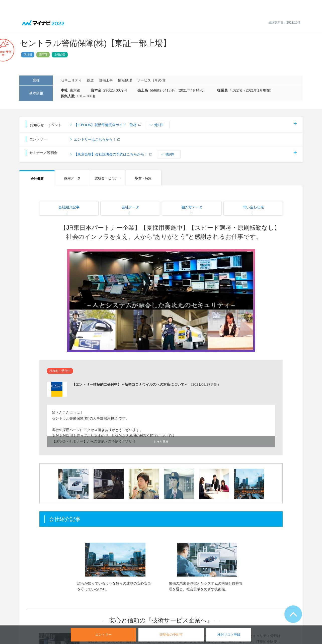Click the Tokyo Station article image

coord(115,559)
